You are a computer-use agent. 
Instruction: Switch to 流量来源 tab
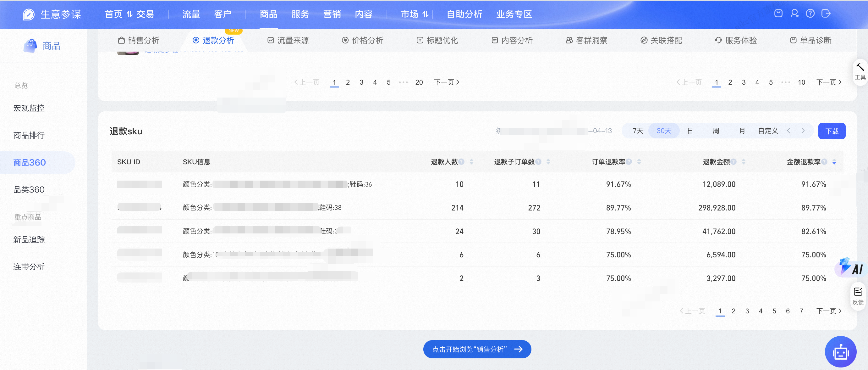pos(288,41)
